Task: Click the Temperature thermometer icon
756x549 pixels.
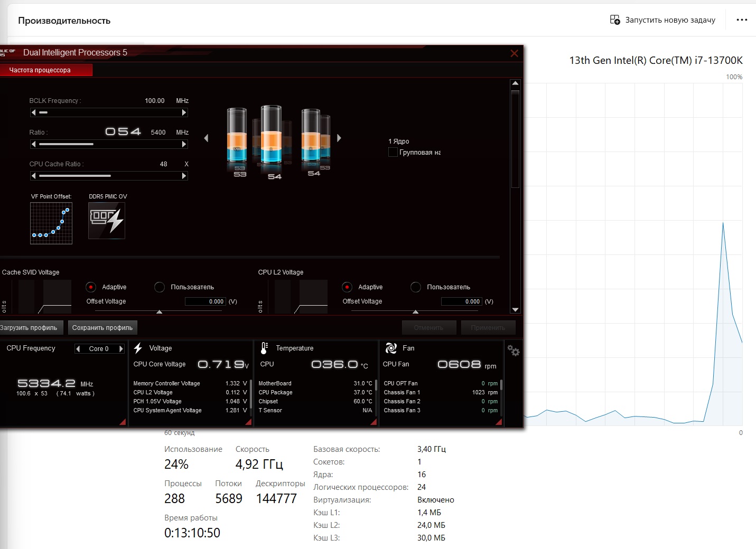Action: click(x=264, y=348)
